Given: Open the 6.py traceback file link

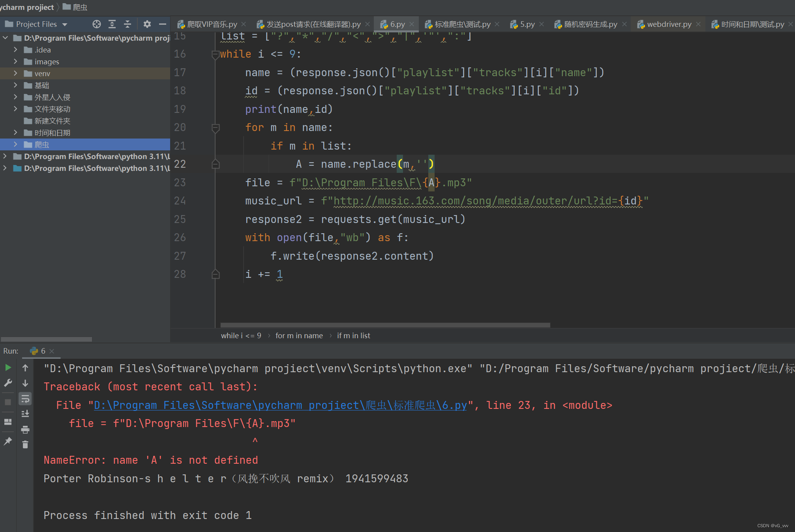Looking at the screenshot, I should click(x=280, y=405).
